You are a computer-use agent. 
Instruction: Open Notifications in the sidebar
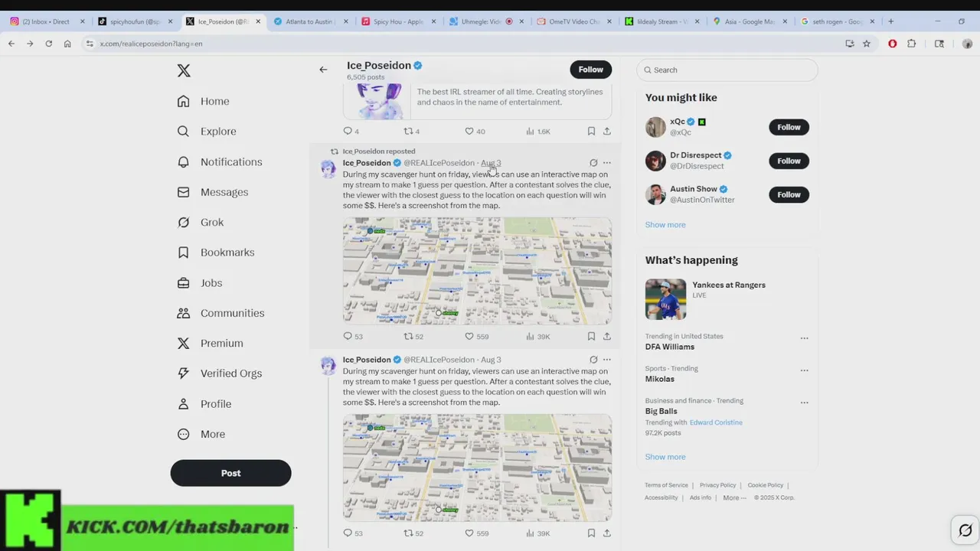220,161
